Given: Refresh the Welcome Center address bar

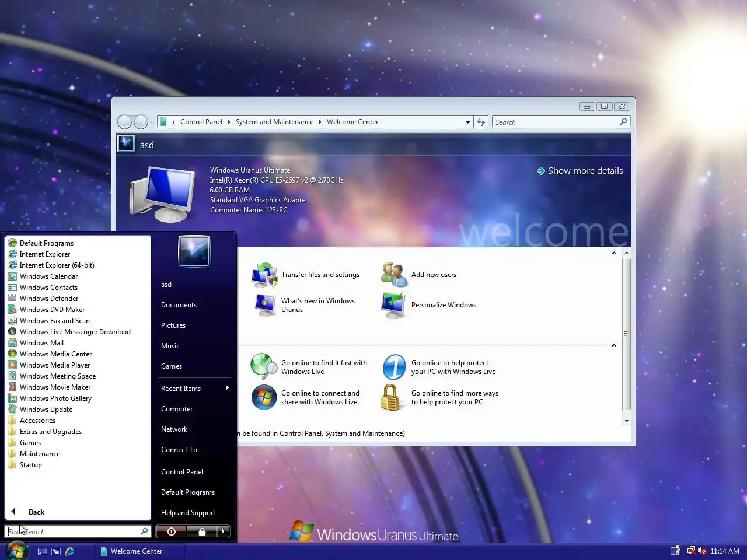Looking at the screenshot, I should [x=481, y=123].
